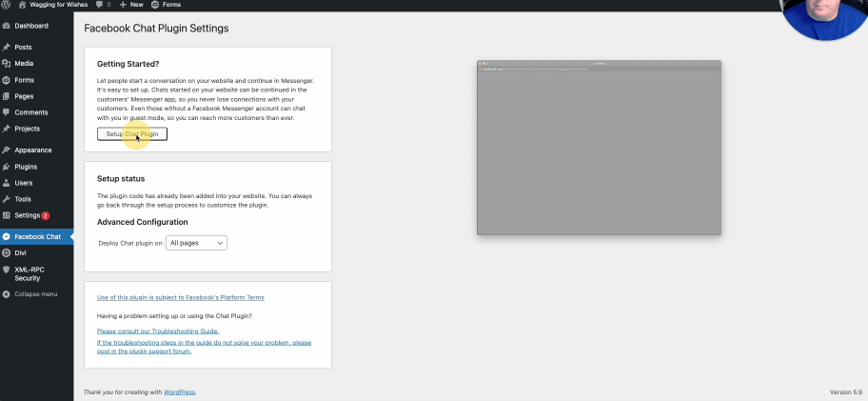The height and width of the screenshot is (401, 868).
Task: Click the home icon beside Wagging for Wishes
Action: coord(22,5)
